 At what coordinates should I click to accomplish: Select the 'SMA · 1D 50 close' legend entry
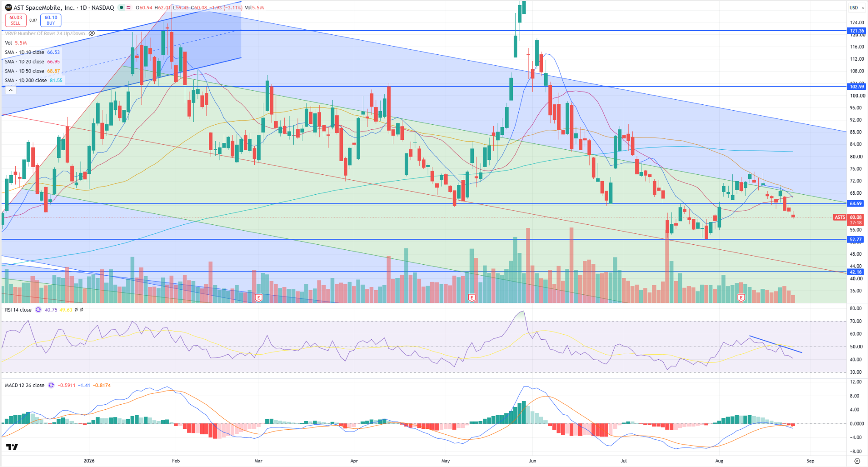(x=25, y=71)
